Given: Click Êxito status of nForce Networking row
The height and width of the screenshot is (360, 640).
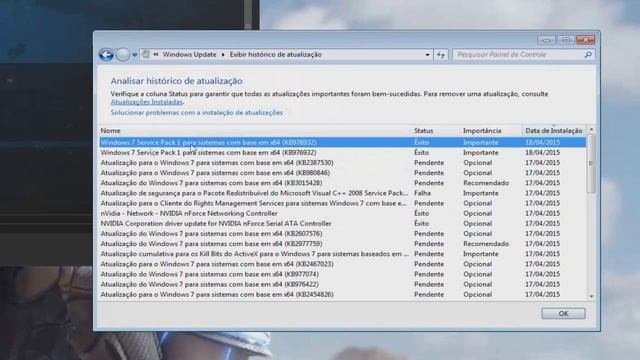Looking at the screenshot, I should tap(422, 213).
